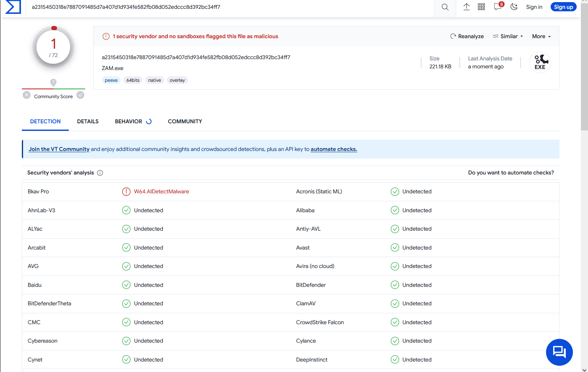Open the apps grid icon
588x372 pixels.
(481, 7)
